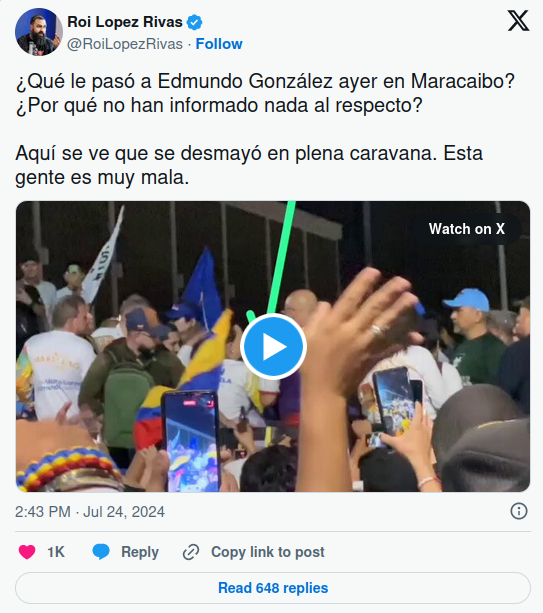Click the blue reply bubble icon
This screenshot has height=613, width=543.
click(x=101, y=552)
